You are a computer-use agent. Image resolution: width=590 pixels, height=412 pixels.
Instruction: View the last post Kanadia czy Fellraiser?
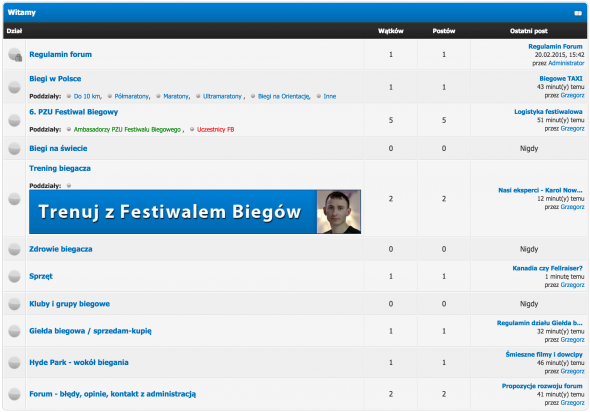[x=547, y=268]
